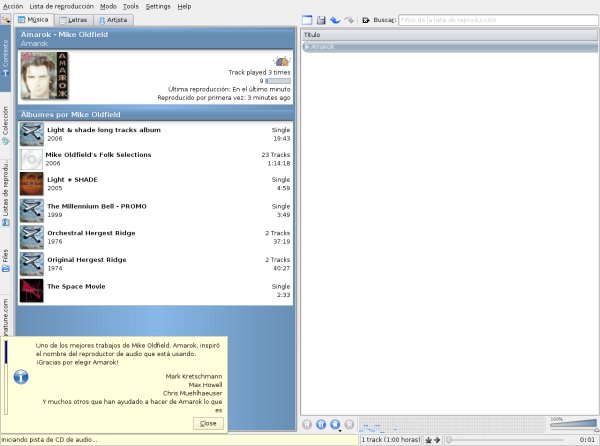Open Mike Oldfield's Folk Selections CD cover
Image resolution: width=600 pixels, height=446 pixels.
[x=31, y=159]
